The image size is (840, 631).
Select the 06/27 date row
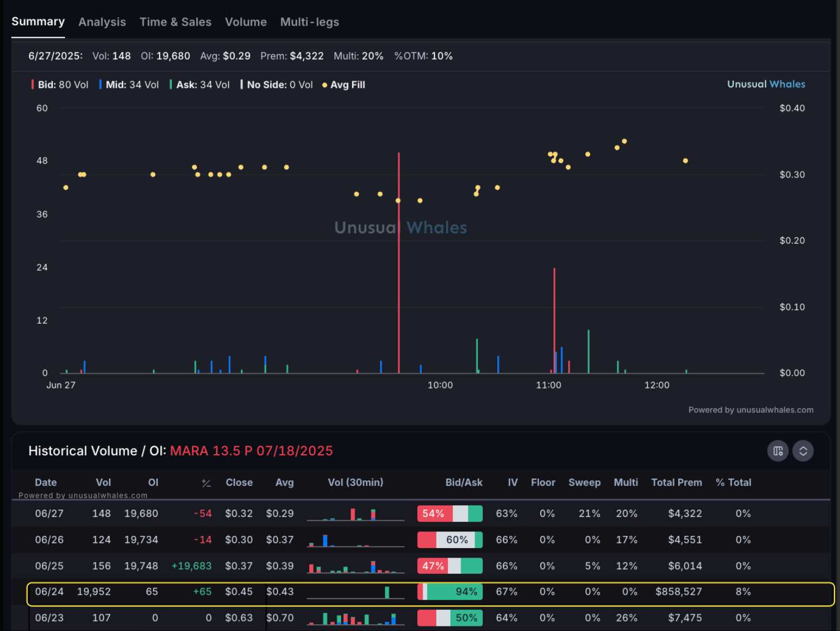coord(421,514)
